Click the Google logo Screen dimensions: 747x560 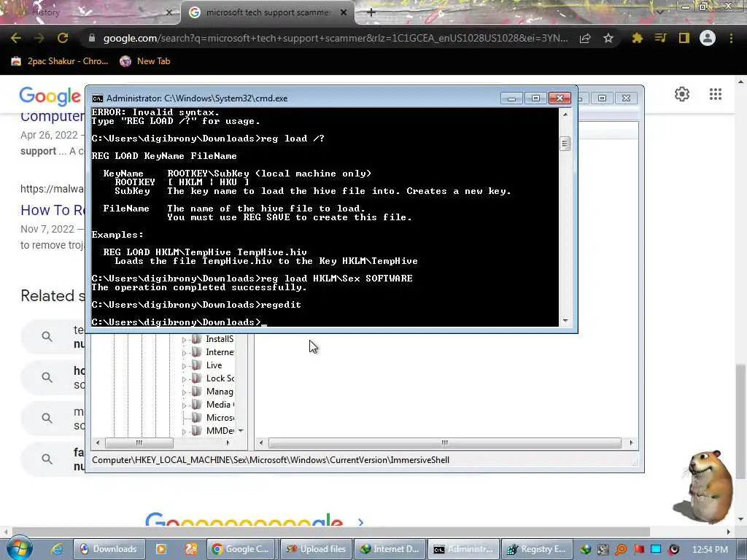(50, 96)
